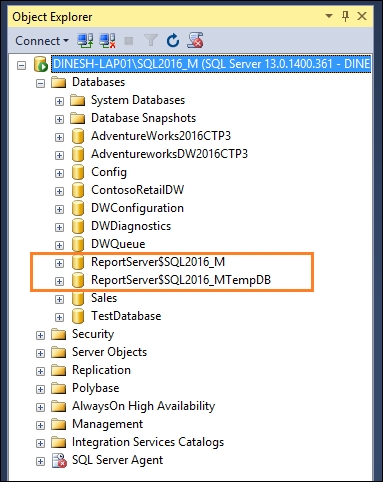
Task: Select the Replication folder label
Action: click(101, 370)
